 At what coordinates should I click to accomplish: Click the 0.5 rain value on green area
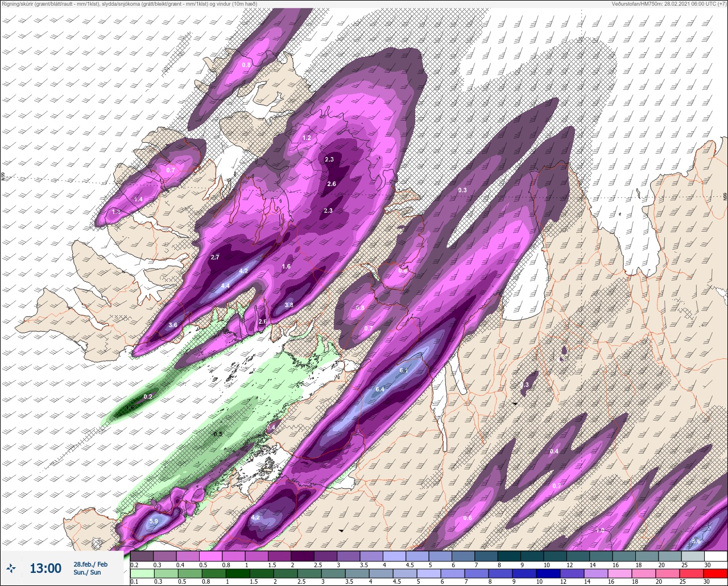tap(217, 434)
